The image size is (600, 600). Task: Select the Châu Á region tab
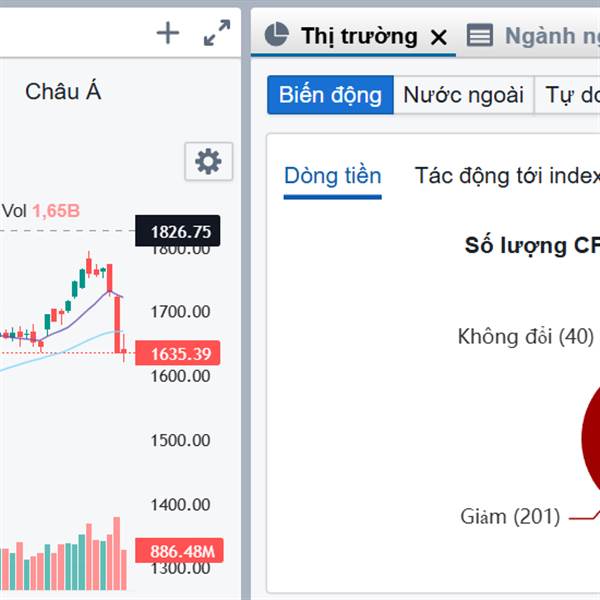coord(63,92)
